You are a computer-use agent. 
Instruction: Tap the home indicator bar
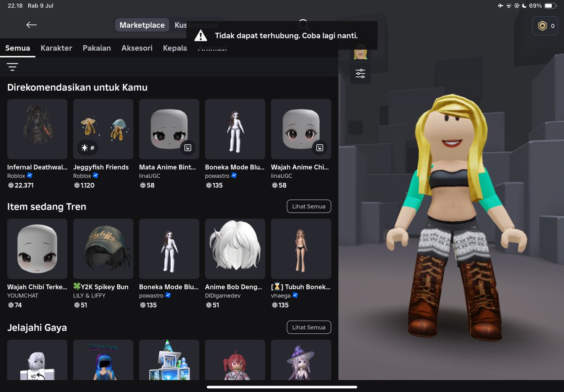pyautogui.click(x=282, y=387)
